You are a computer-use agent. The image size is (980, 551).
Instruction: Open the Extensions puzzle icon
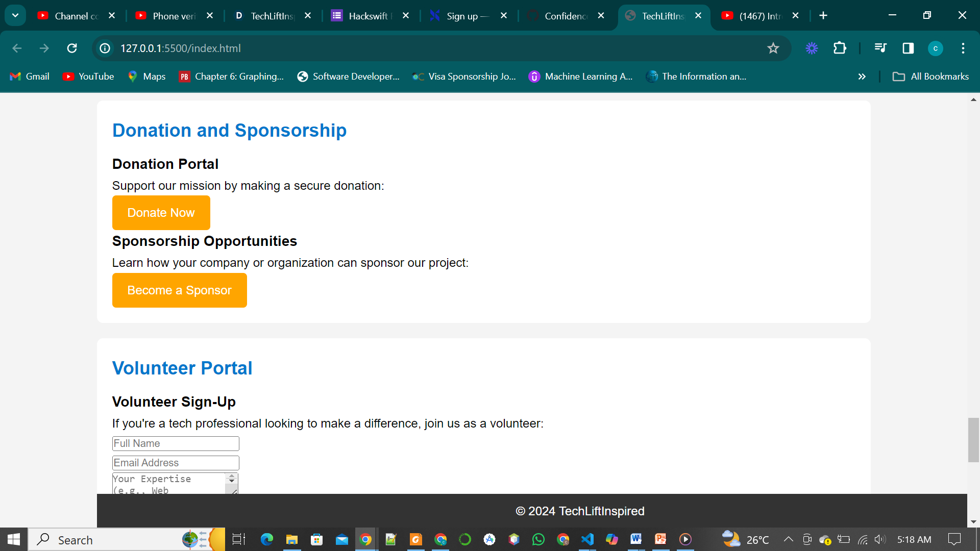coord(840,48)
